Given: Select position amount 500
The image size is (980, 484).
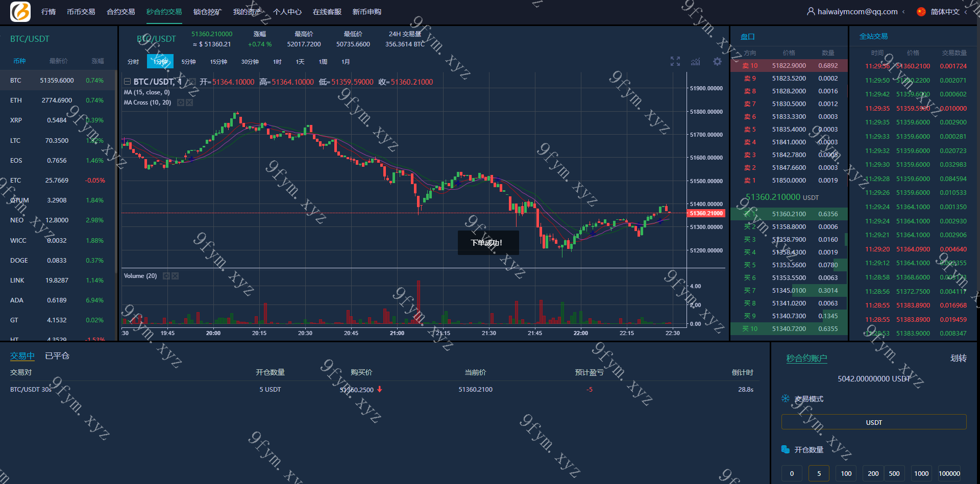Looking at the screenshot, I should [894, 473].
